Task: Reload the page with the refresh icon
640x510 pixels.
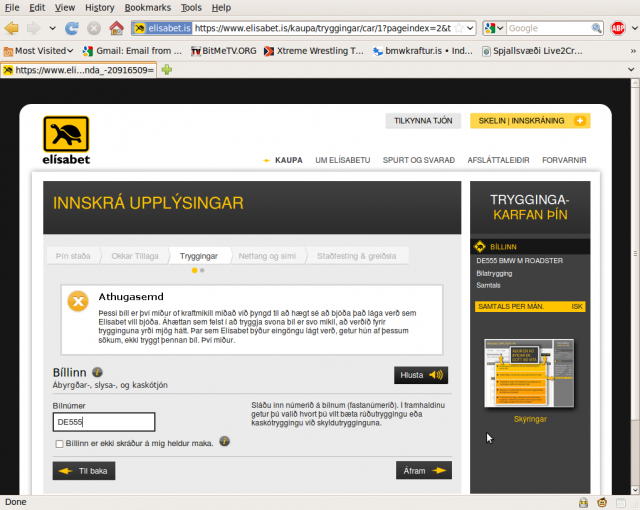Action: click(73, 28)
